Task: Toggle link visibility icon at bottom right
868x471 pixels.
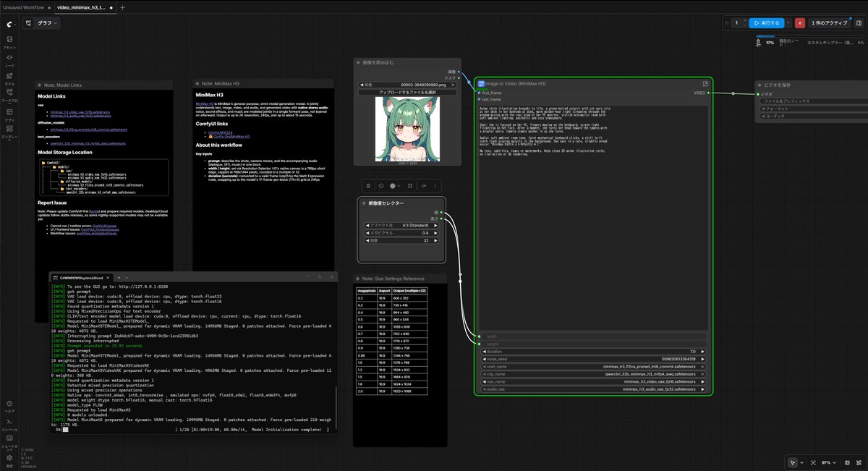Action: 858,462
